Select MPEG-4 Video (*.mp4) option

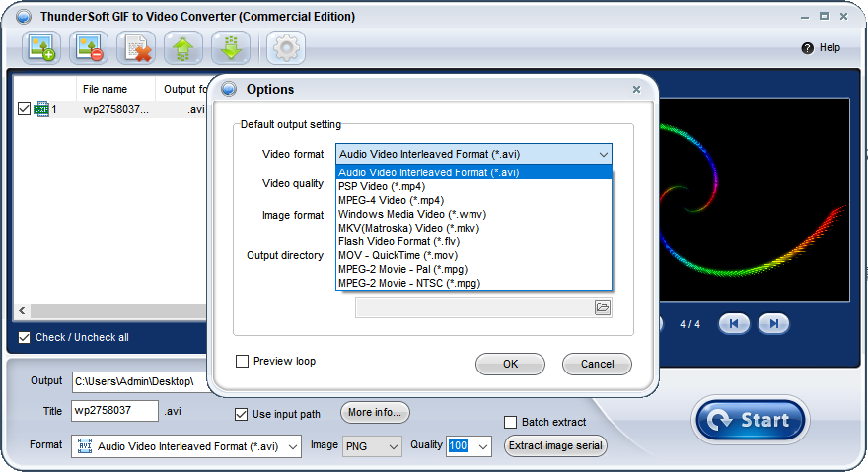473,200
